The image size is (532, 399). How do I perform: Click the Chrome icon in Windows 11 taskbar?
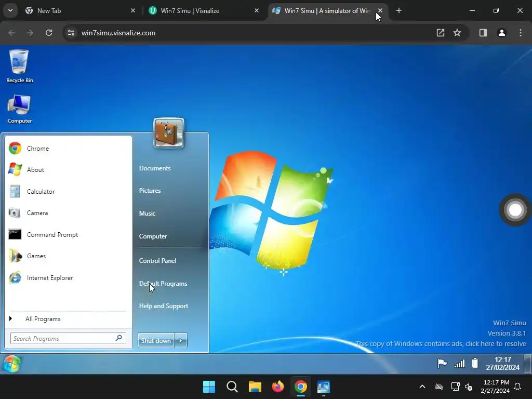pos(301,387)
